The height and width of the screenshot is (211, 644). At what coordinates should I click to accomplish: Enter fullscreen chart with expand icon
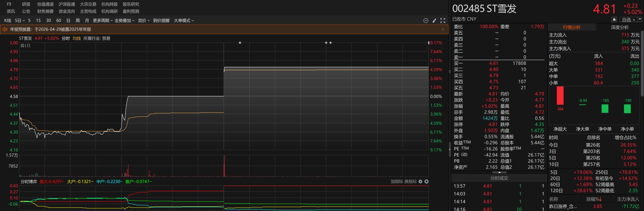click(x=443, y=20)
